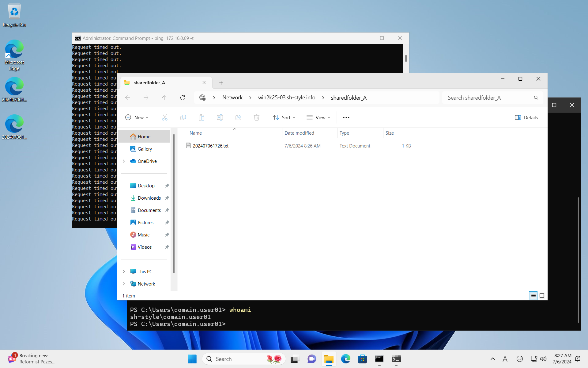Viewport: 588px width, 368px height.
Task: Go up one folder level
Action: click(164, 98)
